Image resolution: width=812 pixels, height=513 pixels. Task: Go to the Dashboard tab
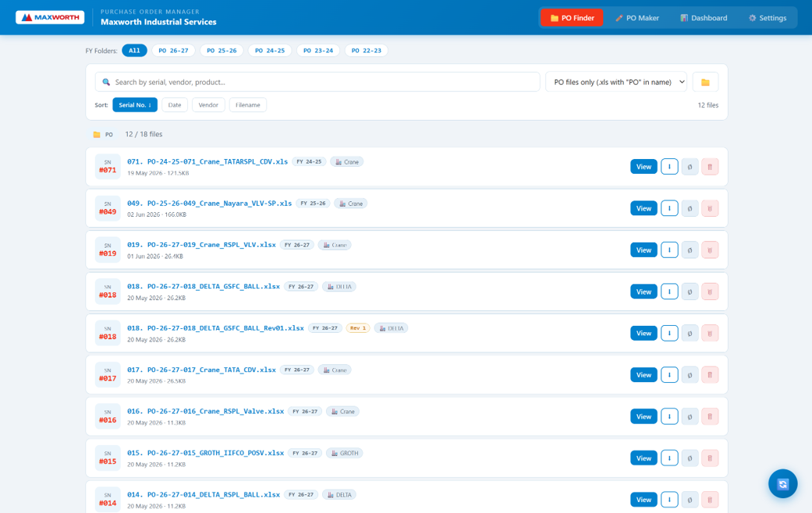click(704, 18)
